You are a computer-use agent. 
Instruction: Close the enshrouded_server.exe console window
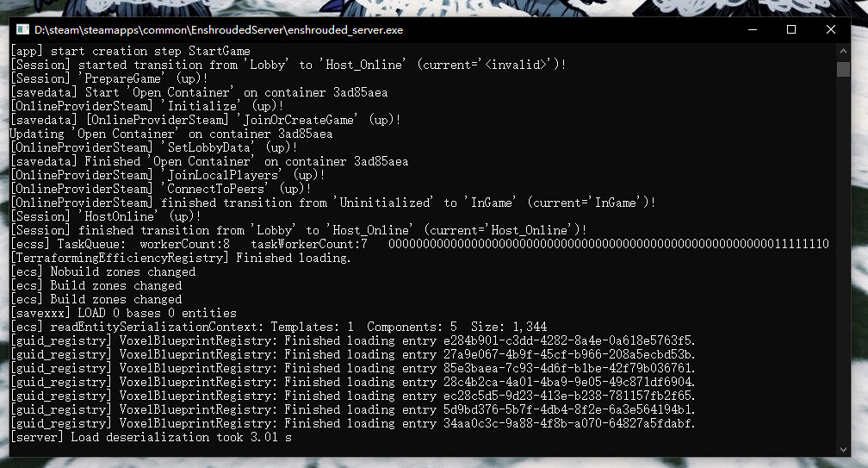831,29
